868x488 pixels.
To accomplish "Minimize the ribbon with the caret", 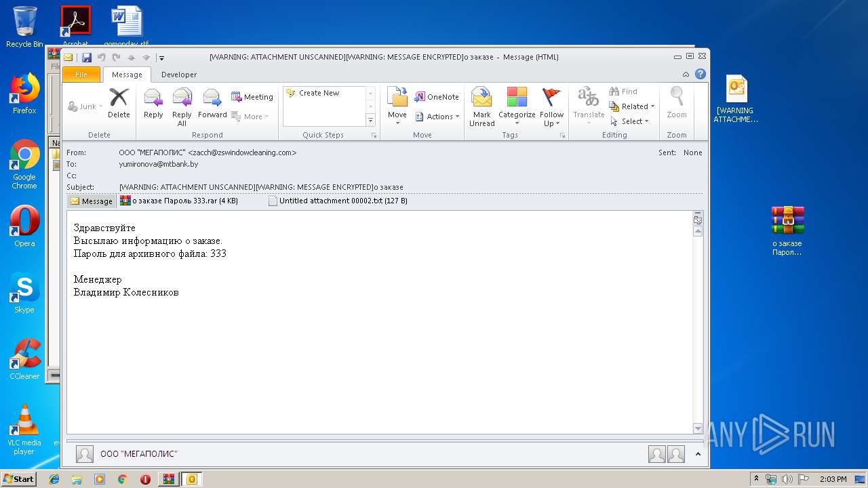I will point(686,75).
